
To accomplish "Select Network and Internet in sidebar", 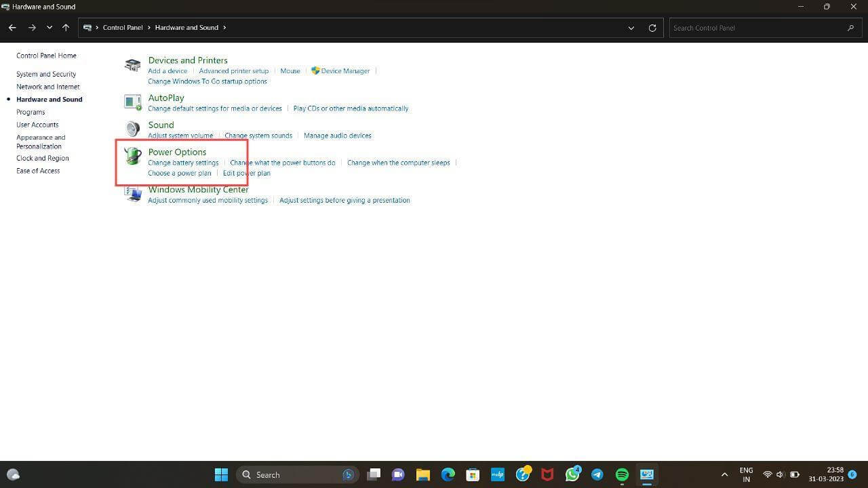I will coord(48,87).
